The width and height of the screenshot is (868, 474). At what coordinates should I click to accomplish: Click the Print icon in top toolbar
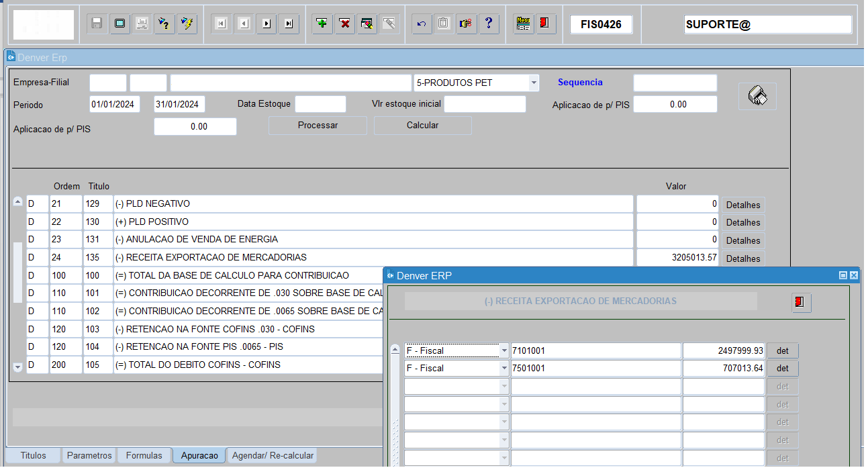142,23
